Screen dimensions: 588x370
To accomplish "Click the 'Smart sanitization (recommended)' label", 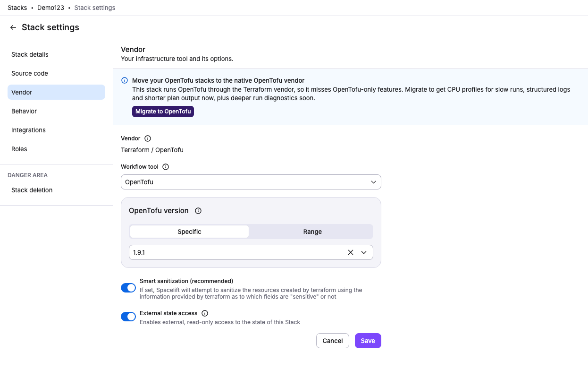I will pos(186,281).
